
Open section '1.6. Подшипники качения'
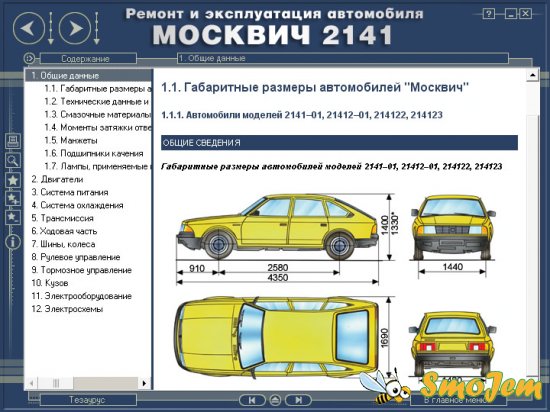(x=94, y=154)
